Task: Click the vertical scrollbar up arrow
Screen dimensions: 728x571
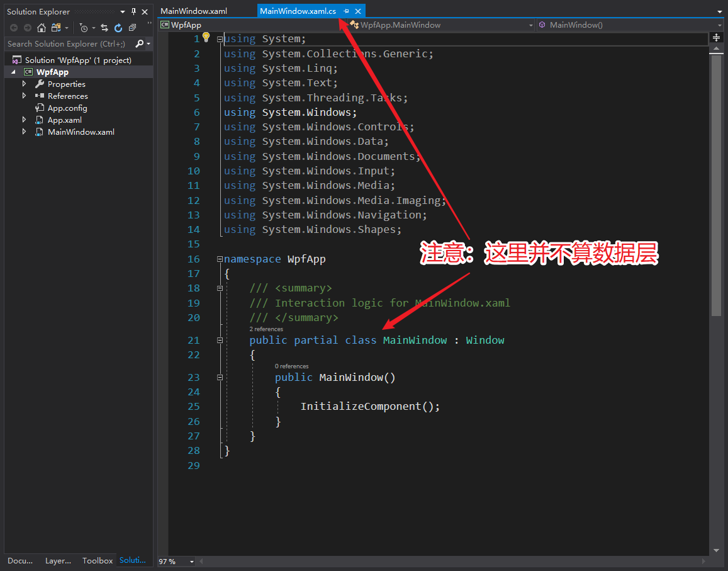Action: click(x=717, y=48)
